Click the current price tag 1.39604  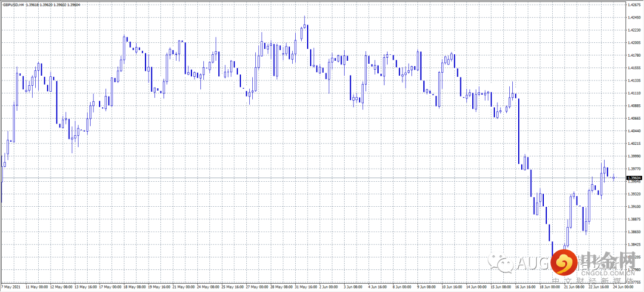tap(634, 178)
